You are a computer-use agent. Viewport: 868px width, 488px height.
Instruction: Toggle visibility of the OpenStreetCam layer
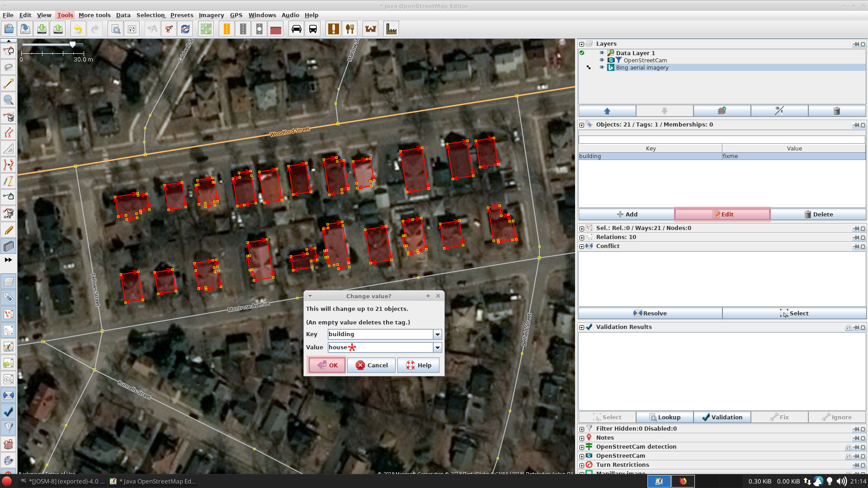pyautogui.click(x=602, y=60)
